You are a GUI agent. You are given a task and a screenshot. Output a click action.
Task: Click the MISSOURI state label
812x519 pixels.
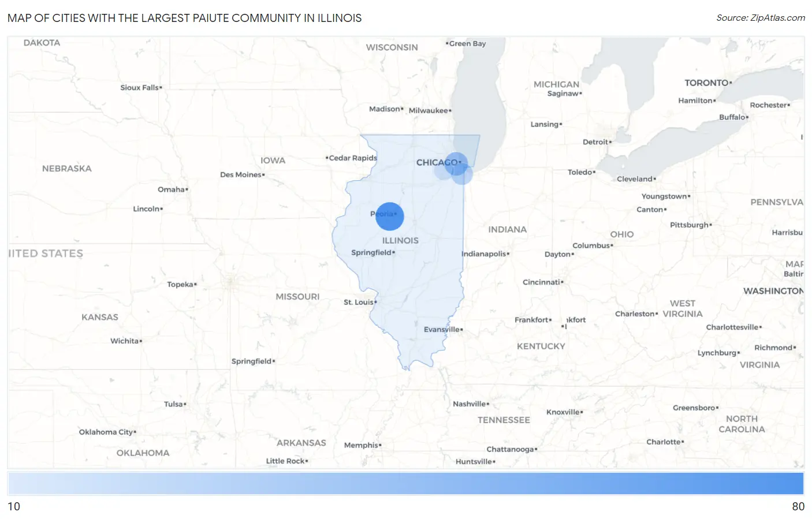pos(297,297)
